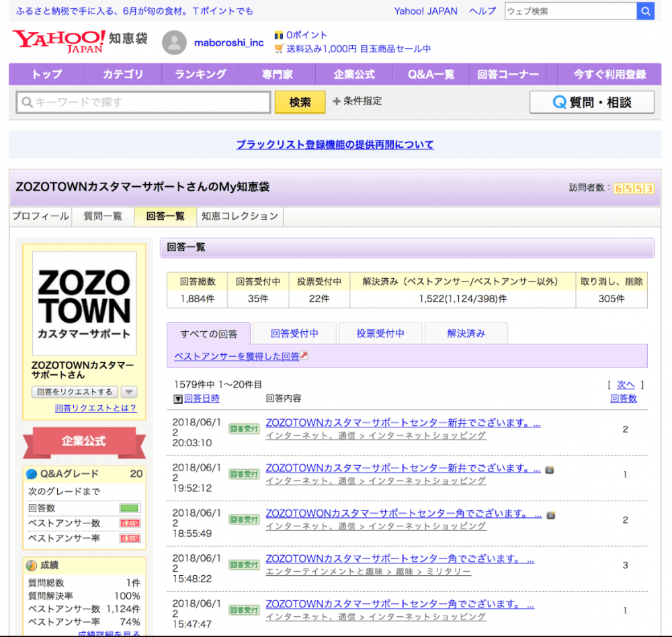672x637 pixels.
Task: Click the ZOZOTOWN カスタマーサポート profile image
Action: tap(85, 303)
